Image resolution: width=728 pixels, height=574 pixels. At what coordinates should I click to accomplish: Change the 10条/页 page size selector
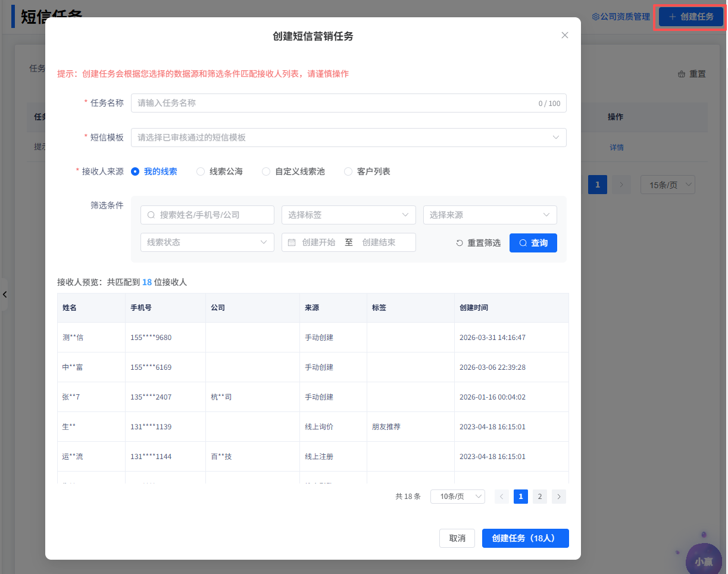[x=457, y=497]
